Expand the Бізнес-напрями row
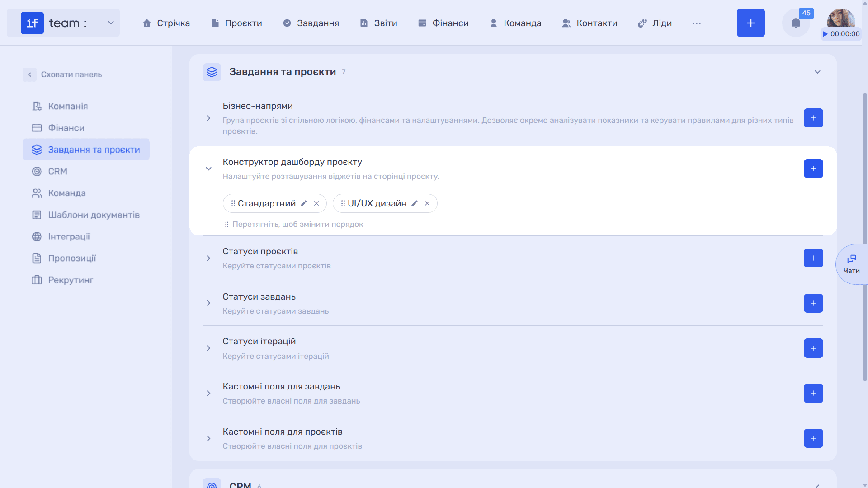Screen dimensions: 868x488 (x=209, y=118)
